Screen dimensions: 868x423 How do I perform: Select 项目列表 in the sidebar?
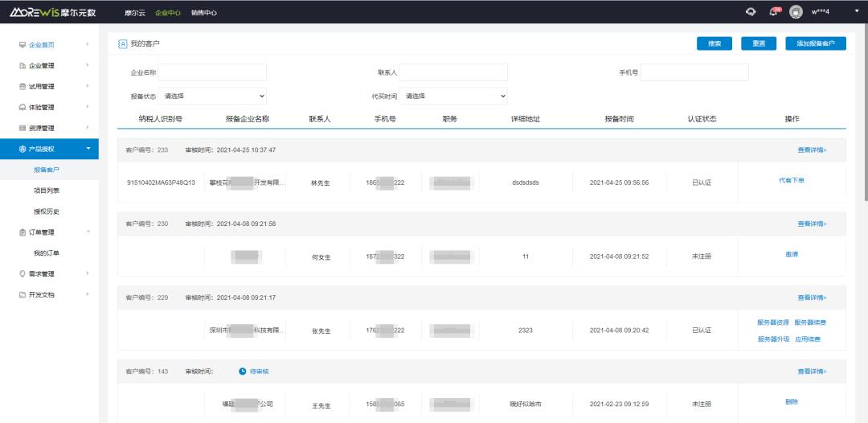click(x=47, y=191)
